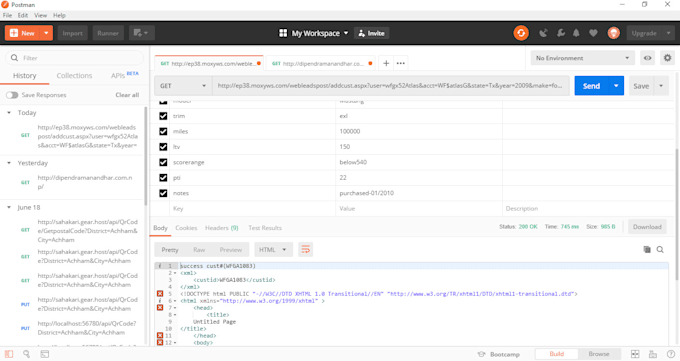Image resolution: width=680 pixels, height=361 pixels.
Task: Open manage environments gear icon
Action: pos(667,58)
